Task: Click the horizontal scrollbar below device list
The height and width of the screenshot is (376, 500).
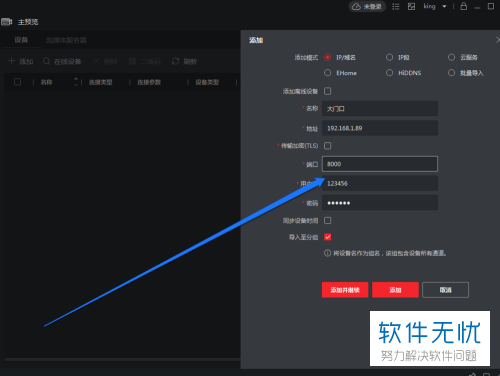Action: tap(122, 359)
